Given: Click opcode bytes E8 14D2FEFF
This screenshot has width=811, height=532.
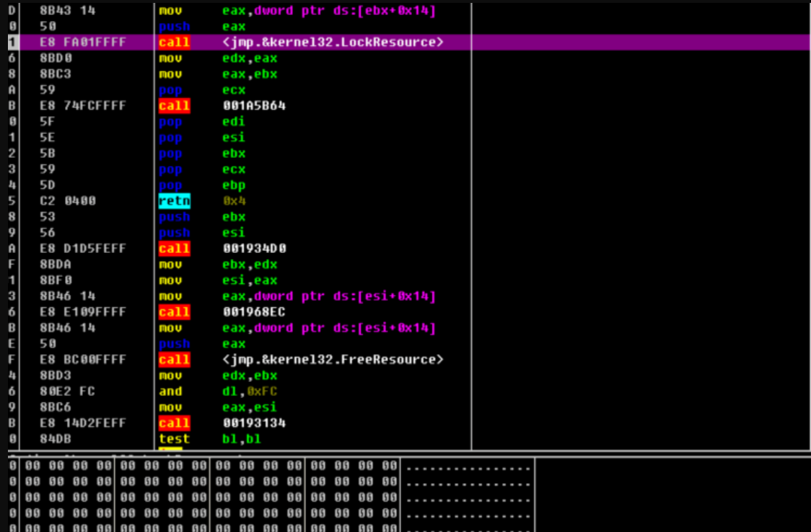Looking at the screenshot, I should click(83, 423).
